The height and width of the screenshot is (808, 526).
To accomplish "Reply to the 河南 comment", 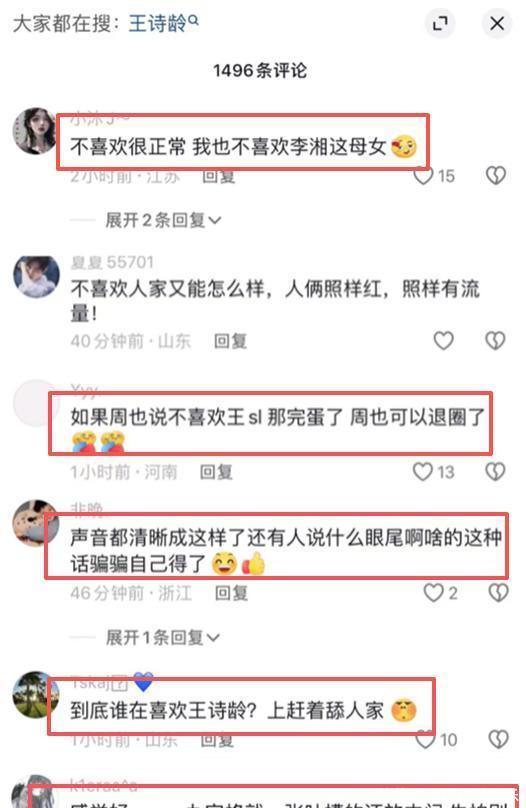I will point(216,472).
